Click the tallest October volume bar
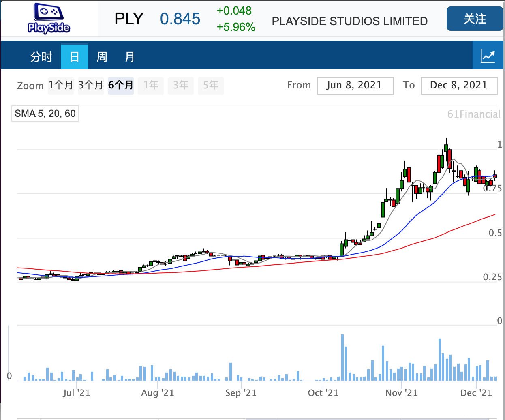The height and width of the screenshot is (420, 505). [x=342, y=358]
